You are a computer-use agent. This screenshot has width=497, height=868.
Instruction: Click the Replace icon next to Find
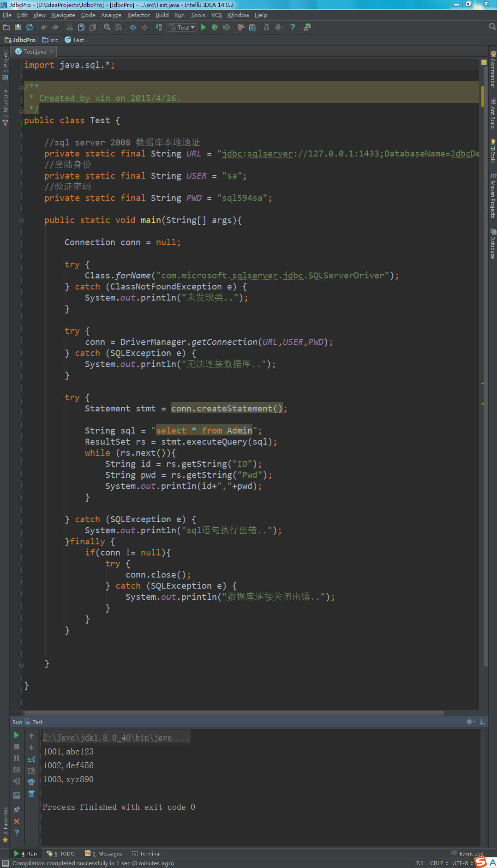point(119,28)
